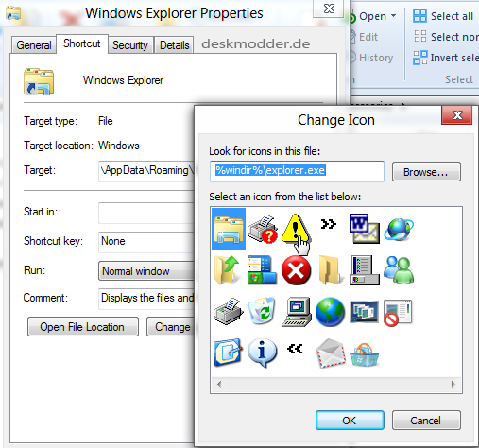Image resolution: width=479 pixels, height=448 pixels.
Task: Choose the shopping basket icon
Action: [x=365, y=354]
